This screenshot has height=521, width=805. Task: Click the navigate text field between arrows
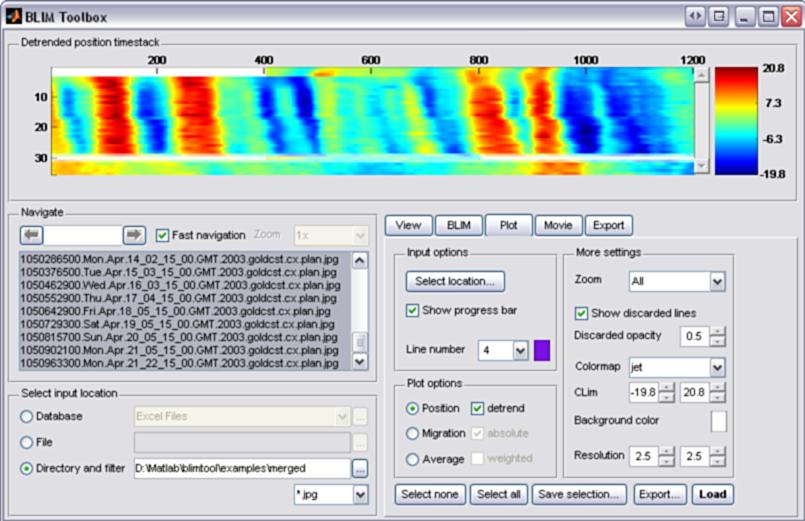click(x=83, y=235)
